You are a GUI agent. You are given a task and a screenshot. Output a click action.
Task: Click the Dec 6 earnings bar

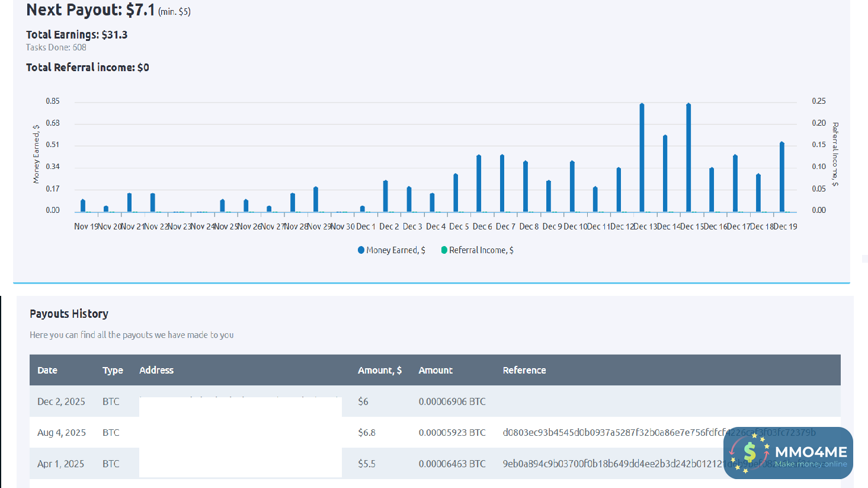479,183
